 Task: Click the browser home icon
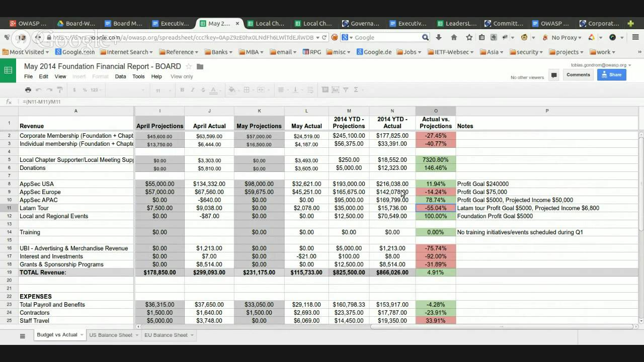pyautogui.click(x=454, y=37)
